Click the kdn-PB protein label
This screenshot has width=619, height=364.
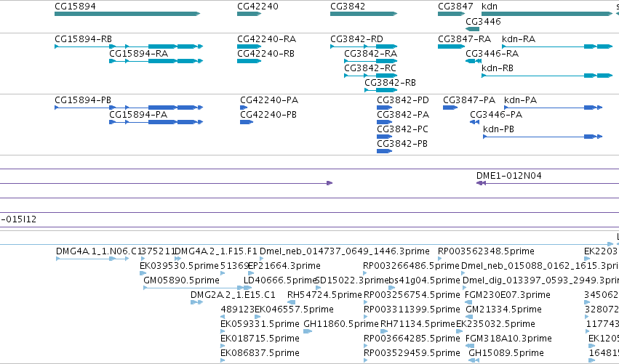[498, 129]
